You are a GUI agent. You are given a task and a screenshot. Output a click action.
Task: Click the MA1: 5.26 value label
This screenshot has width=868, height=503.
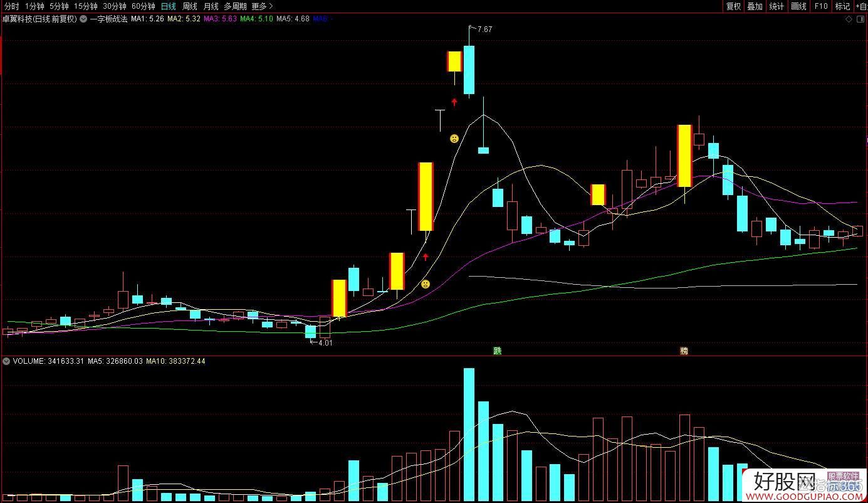click(147, 19)
